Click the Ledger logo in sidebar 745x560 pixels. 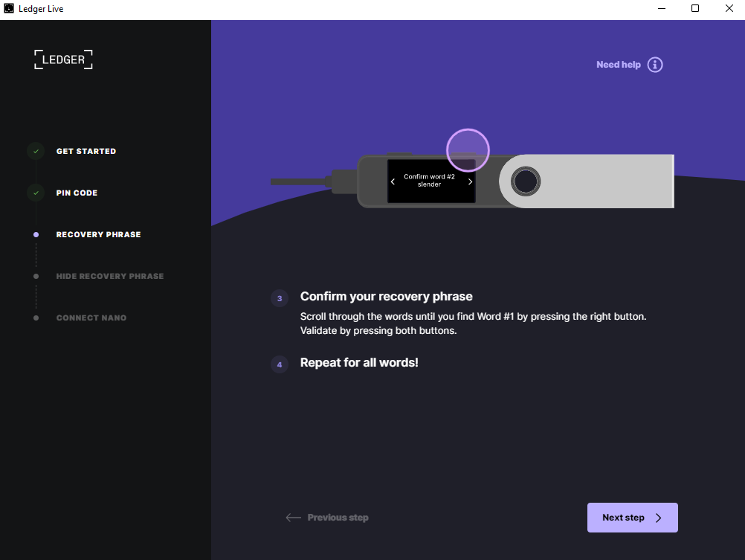click(x=64, y=59)
